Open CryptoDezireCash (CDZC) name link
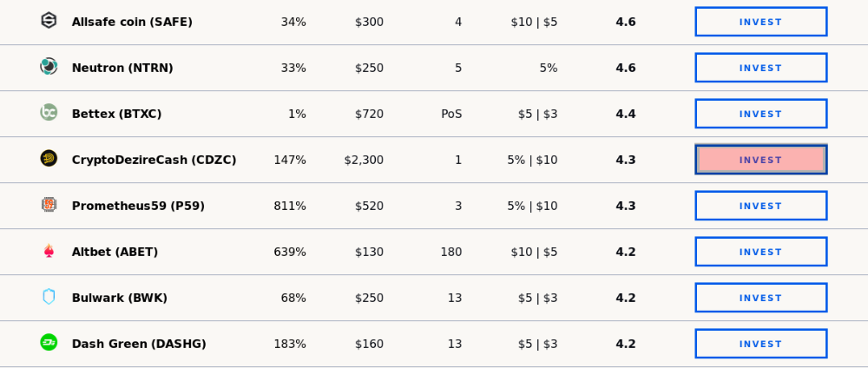This screenshot has height=368, width=868. point(154,160)
